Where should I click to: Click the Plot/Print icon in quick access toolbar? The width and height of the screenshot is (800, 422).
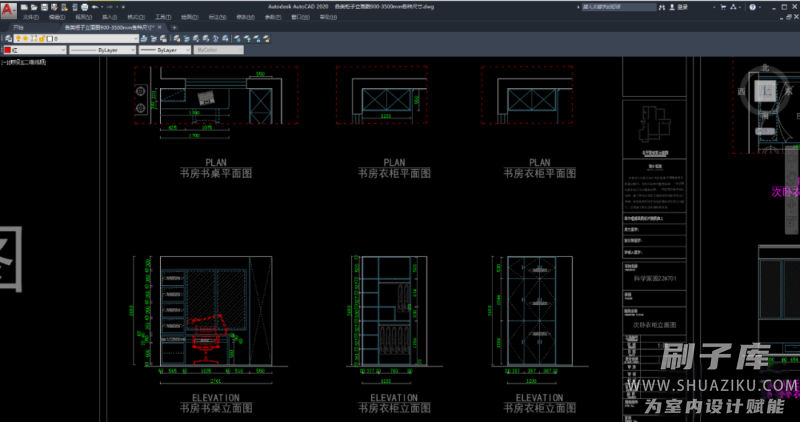(x=83, y=6)
